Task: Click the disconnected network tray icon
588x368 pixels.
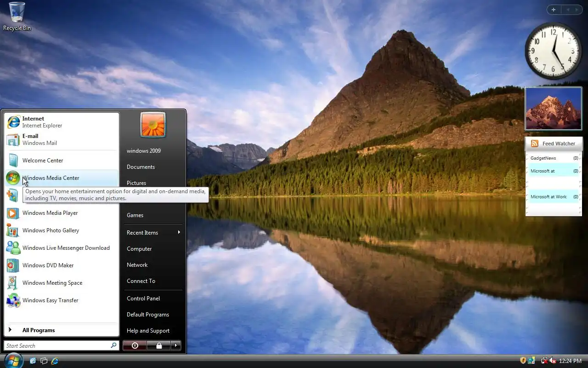Action: (544, 361)
